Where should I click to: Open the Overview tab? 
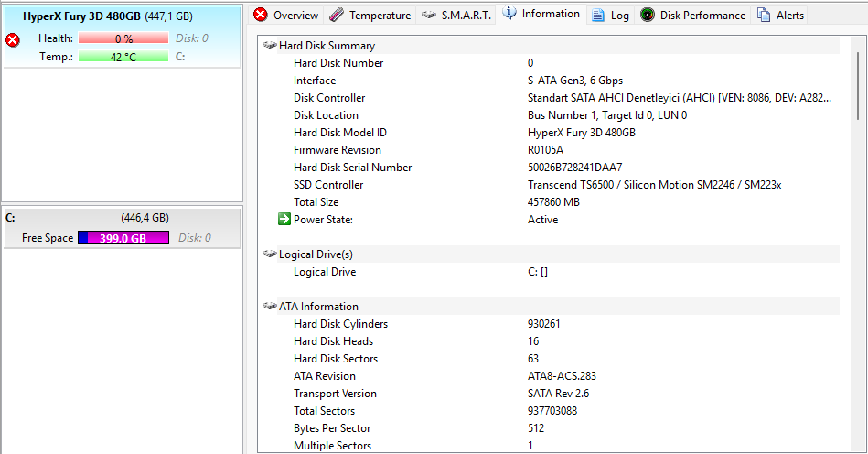tap(286, 15)
